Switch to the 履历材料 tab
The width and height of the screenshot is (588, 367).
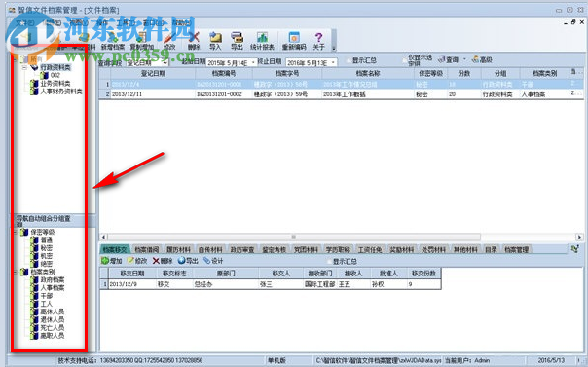[178, 249]
